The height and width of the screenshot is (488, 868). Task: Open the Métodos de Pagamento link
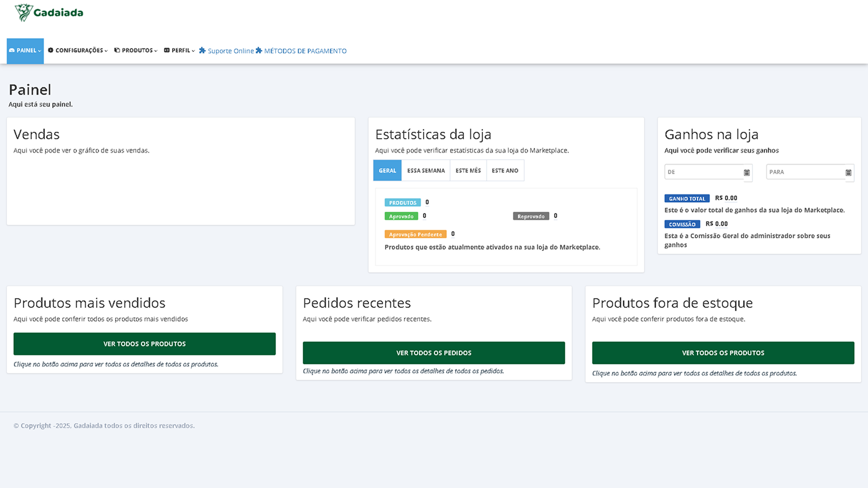coord(305,51)
